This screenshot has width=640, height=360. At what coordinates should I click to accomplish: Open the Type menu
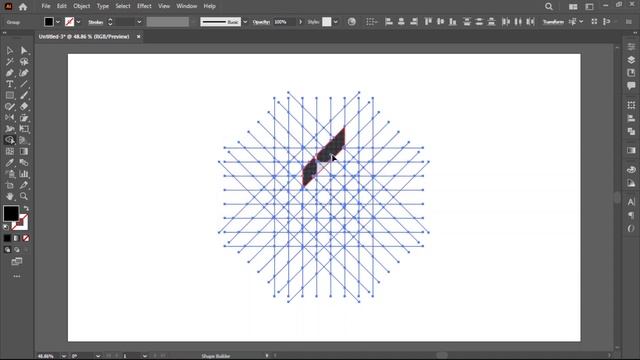pos(103,6)
